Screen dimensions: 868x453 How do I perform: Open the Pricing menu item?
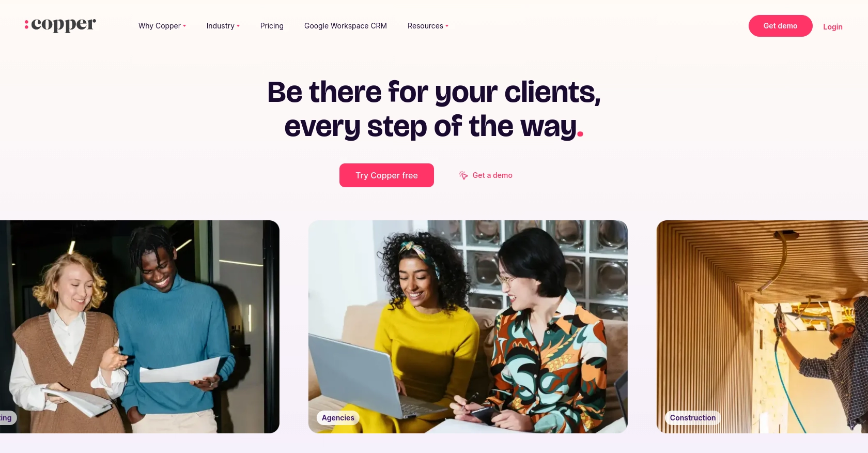point(272,26)
